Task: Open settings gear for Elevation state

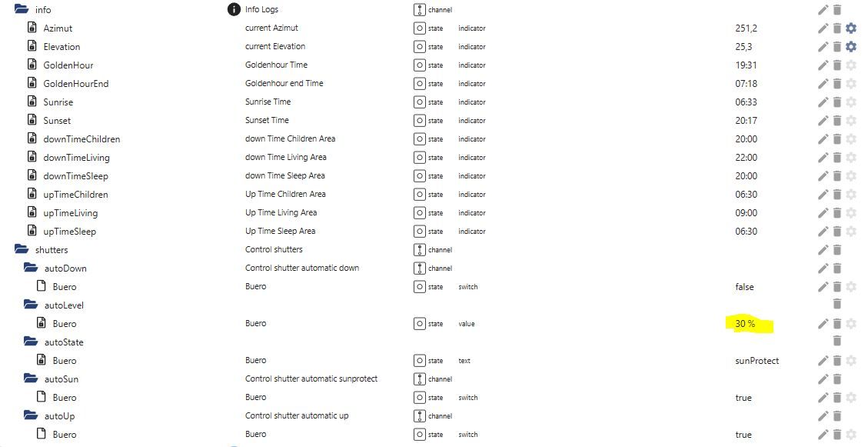Action: (851, 47)
